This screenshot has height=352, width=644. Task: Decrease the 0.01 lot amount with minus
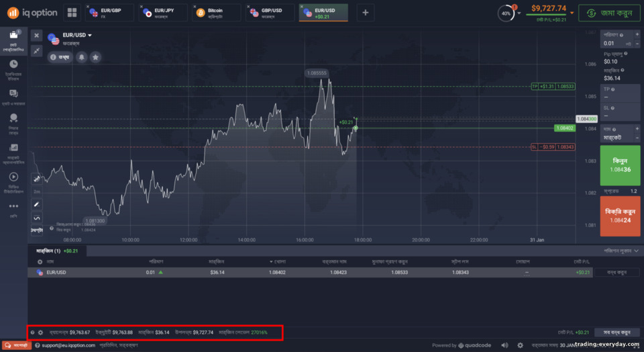(637, 44)
